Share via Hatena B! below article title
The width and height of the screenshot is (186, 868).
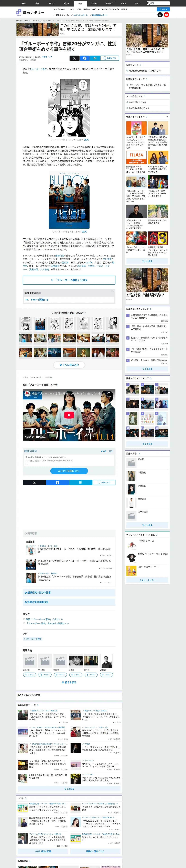coord(95,58)
